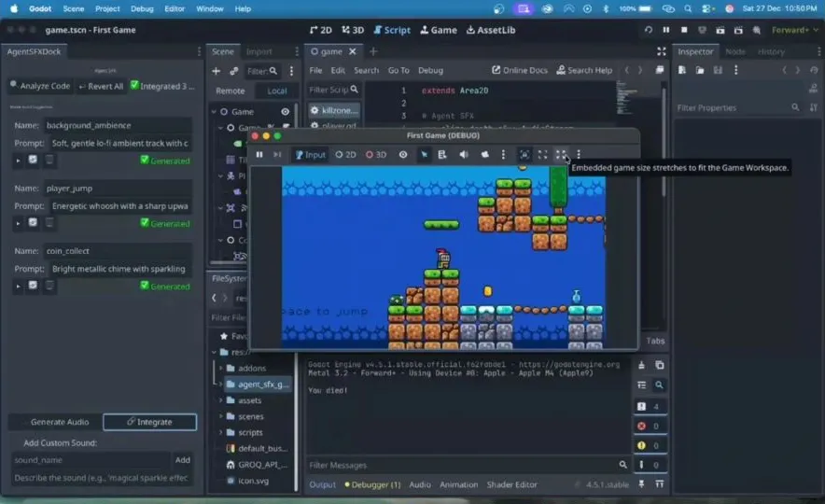The width and height of the screenshot is (825, 504).
Task: Stop the running project
Action: [x=684, y=30]
